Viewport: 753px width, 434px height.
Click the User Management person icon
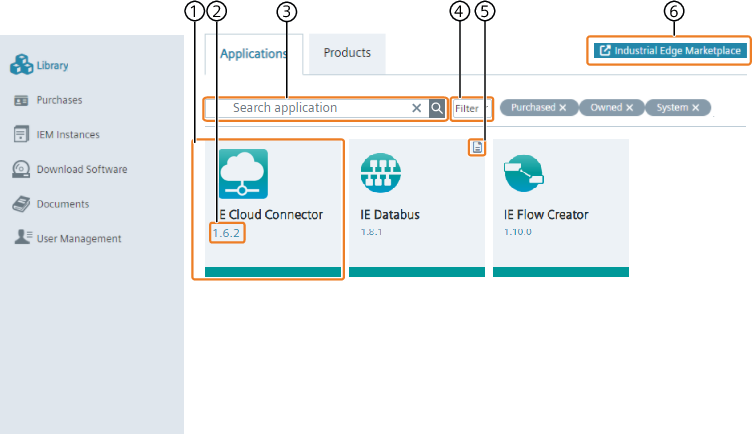click(21, 238)
